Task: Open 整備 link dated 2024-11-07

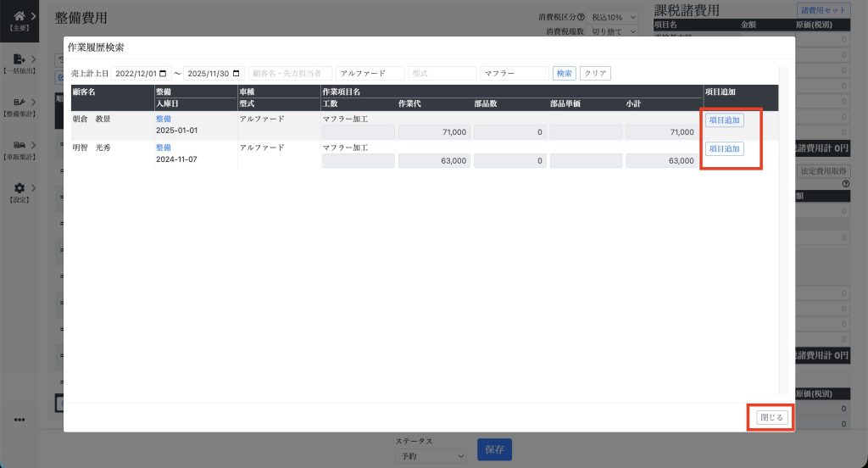Action: [164, 148]
